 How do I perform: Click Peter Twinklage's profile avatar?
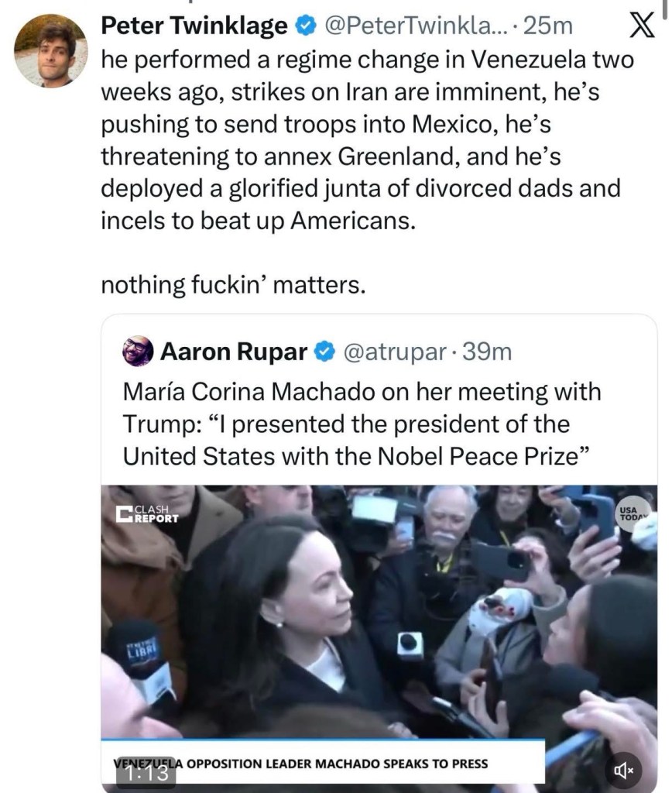coord(50,51)
